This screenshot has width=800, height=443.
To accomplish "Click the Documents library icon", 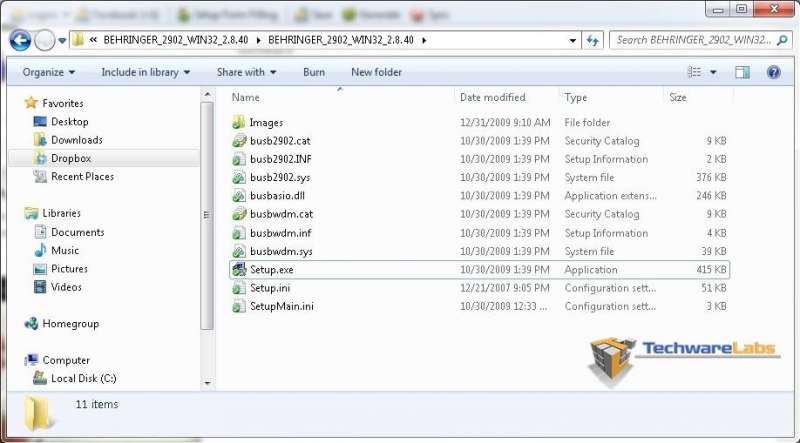I will coord(40,232).
